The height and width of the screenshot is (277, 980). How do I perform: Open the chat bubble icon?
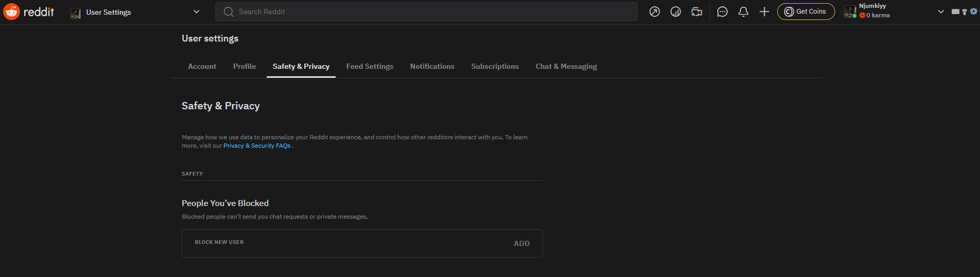point(722,12)
